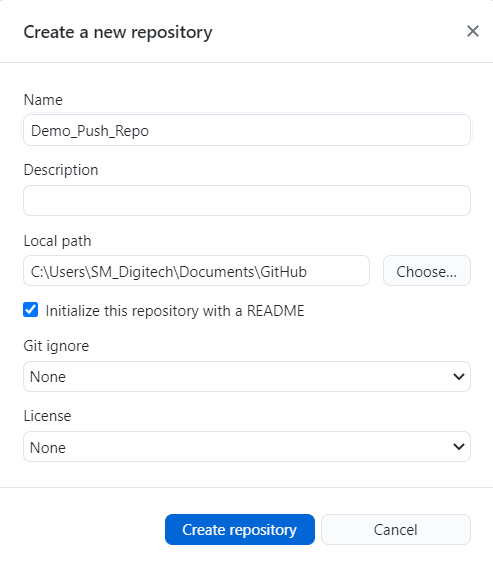Click the 'Create a new repository' dialog title
Screen dimensions: 493x568
coord(118,33)
